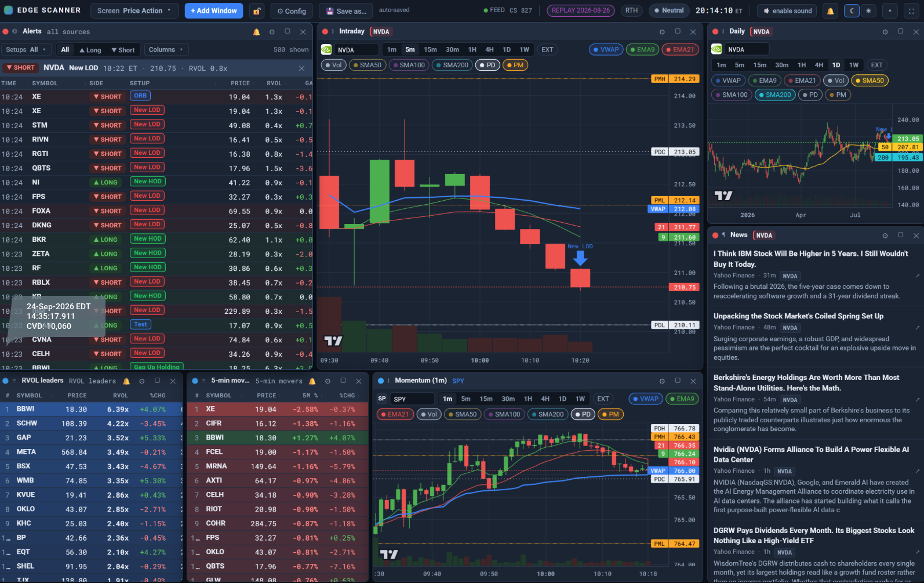Open RVOL leaders panel settings gear
The height and width of the screenshot is (583, 924).
click(142, 381)
